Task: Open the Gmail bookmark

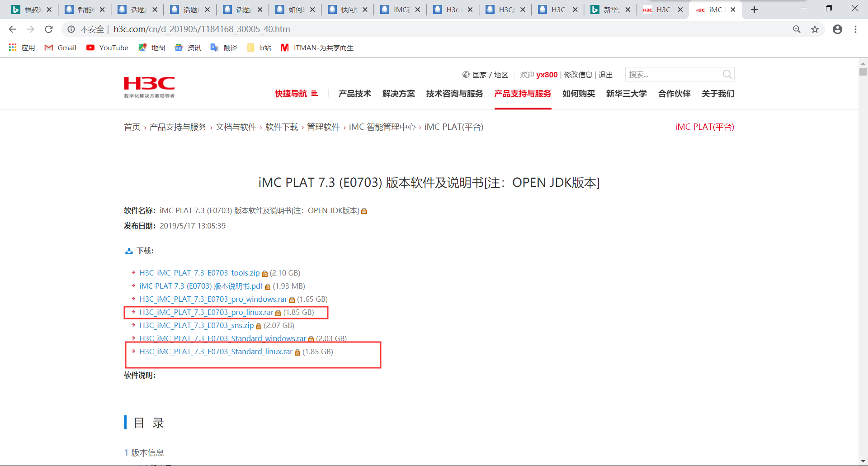Action: coord(60,48)
